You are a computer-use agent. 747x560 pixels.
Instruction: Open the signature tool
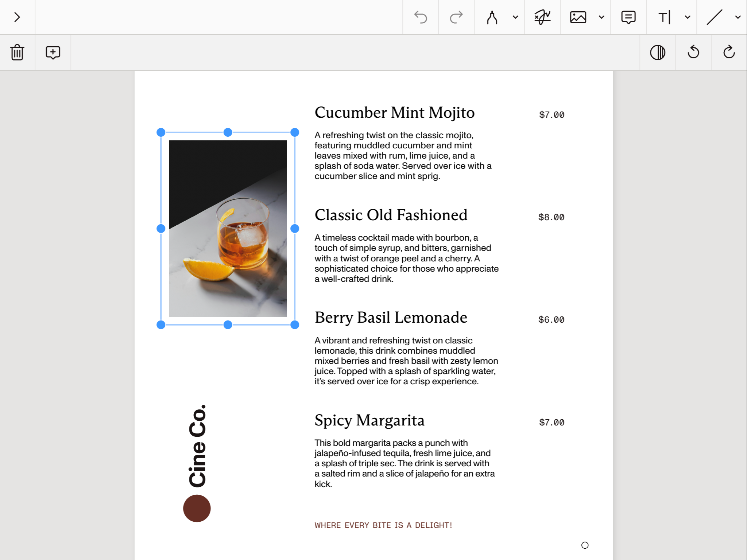pos(542,17)
